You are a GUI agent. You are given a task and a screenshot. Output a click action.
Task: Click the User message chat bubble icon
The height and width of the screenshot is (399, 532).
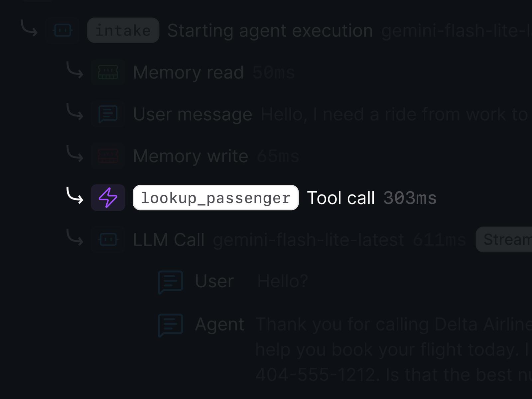click(108, 114)
